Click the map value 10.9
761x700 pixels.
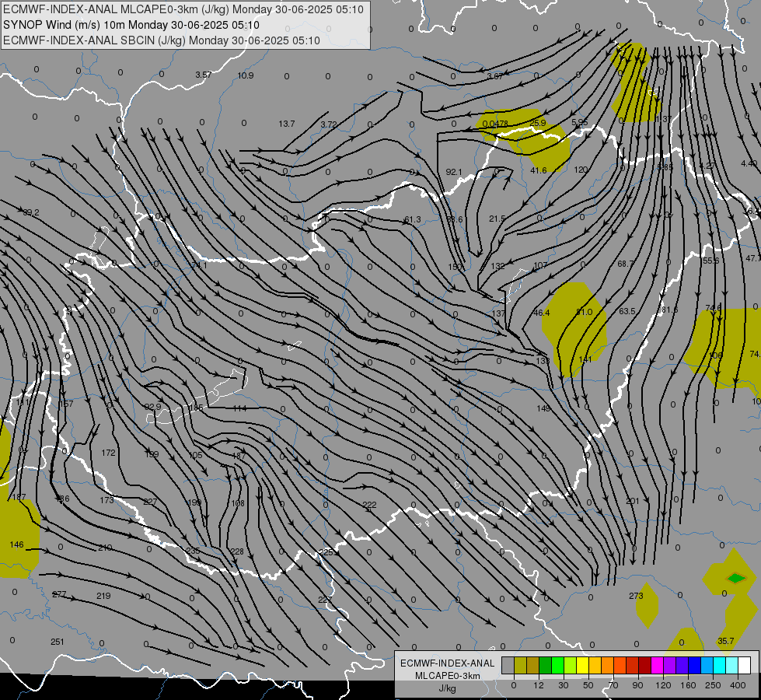coord(246,75)
